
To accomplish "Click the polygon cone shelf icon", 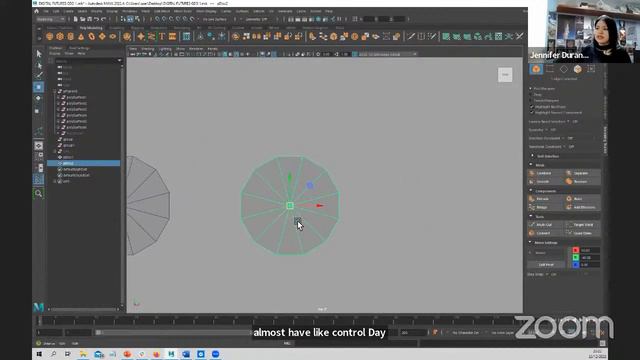I will click(x=81, y=37).
